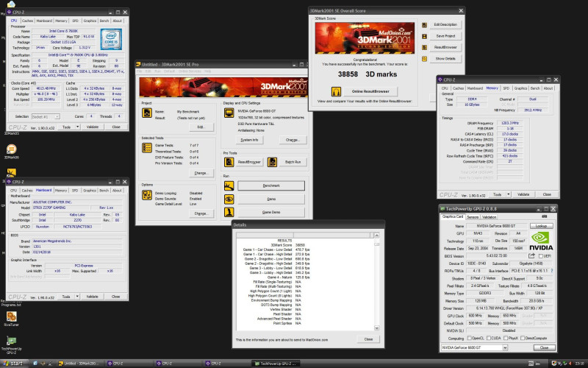Click the DRAM Frequency value 1203.3 MHz
The width and height of the screenshot is (588, 368).
(x=509, y=123)
